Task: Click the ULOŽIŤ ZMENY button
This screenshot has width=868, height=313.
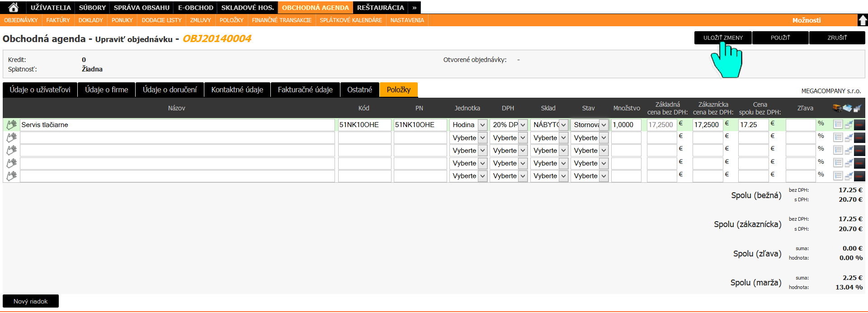Action: pos(722,38)
